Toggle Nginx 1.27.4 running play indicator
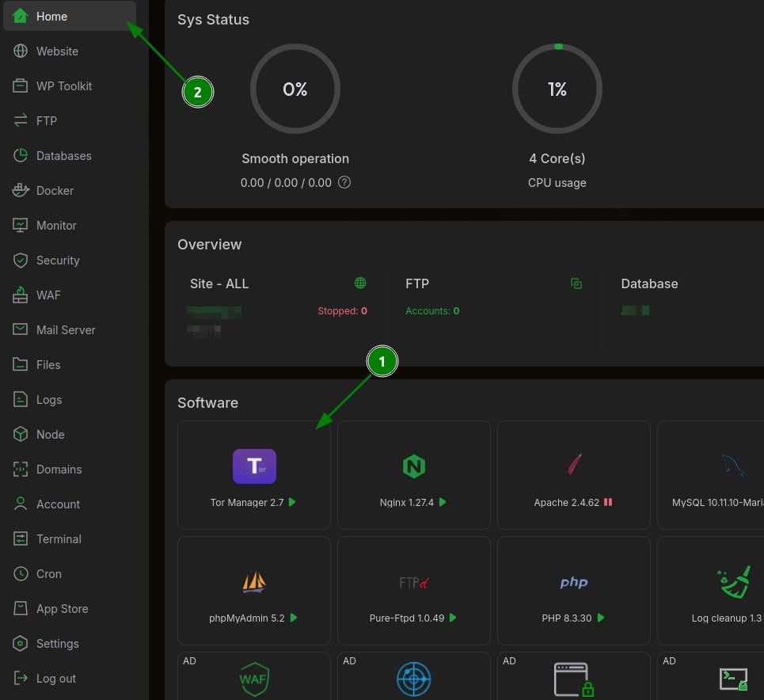 tap(443, 502)
